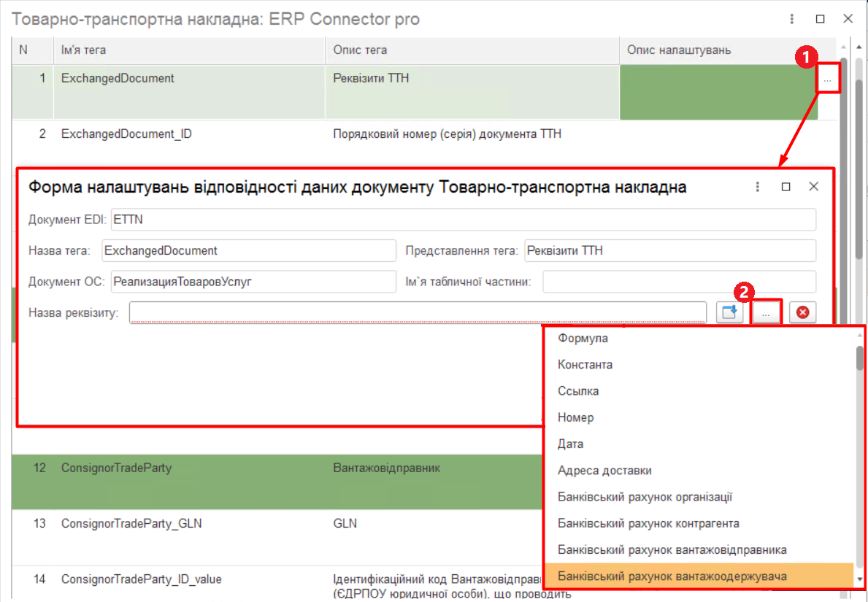
Task: Choose 'Константа' in the list
Action: pos(585,364)
